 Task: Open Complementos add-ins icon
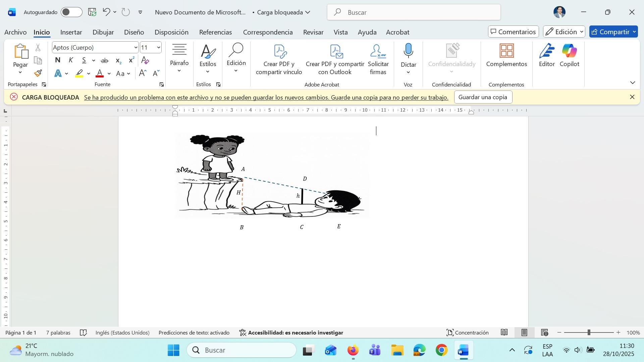[506, 51]
